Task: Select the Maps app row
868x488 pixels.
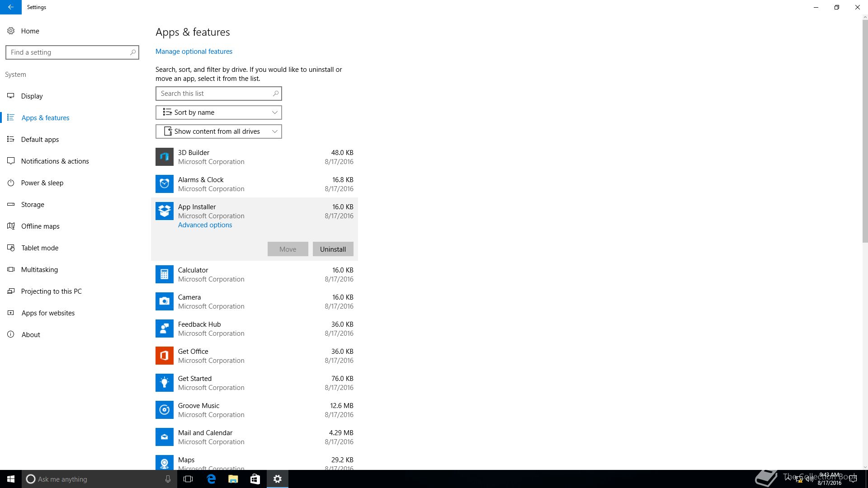Action: [255, 463]
